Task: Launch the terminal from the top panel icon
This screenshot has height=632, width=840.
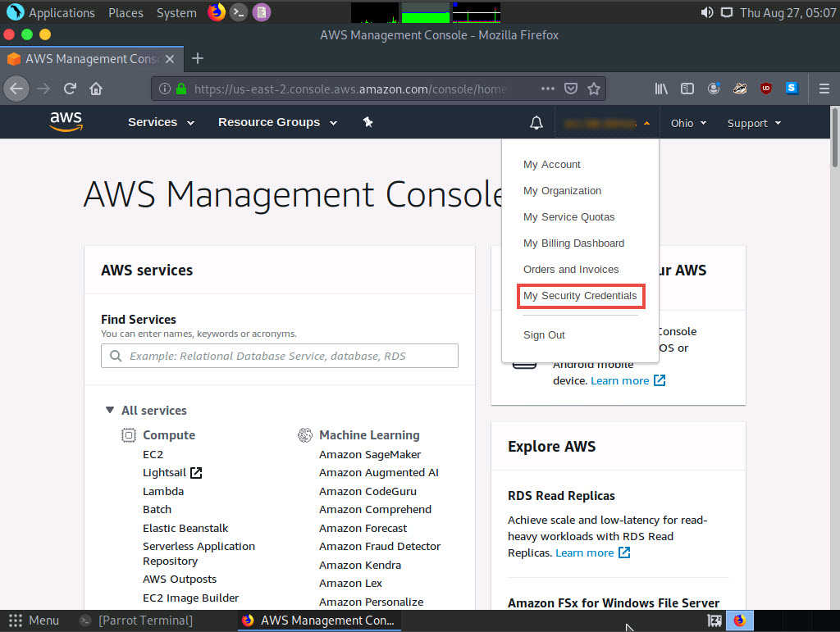Action: pos(239,12)
